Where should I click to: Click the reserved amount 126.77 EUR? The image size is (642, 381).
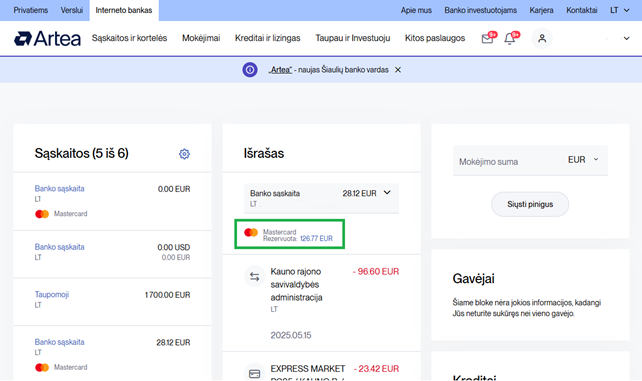316,239
